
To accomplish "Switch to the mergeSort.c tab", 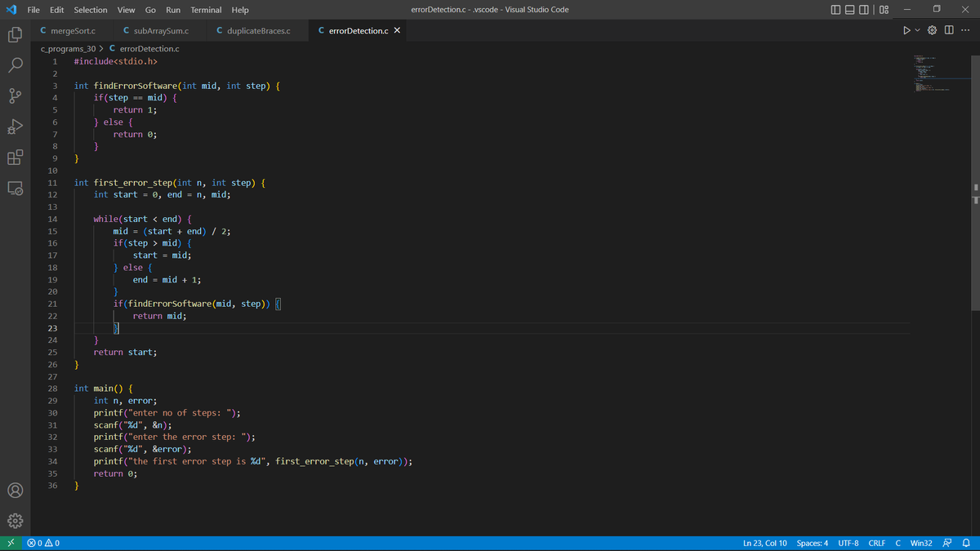I will point(69,29).
